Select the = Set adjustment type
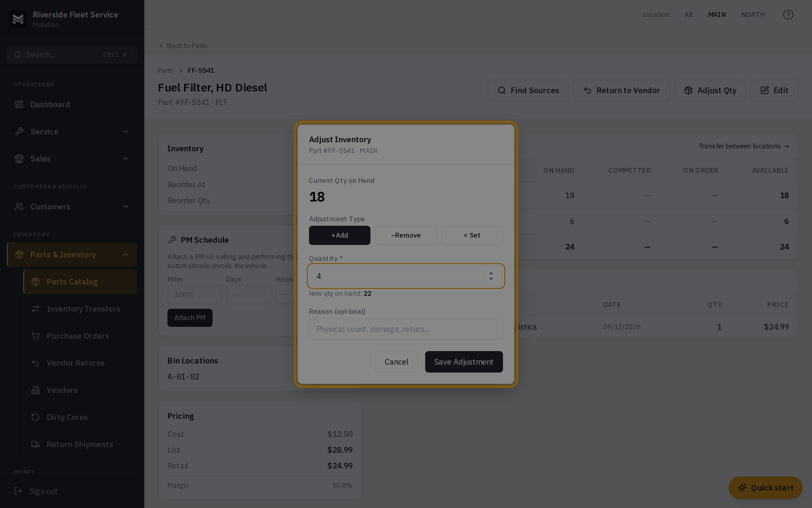 [472, 235]
